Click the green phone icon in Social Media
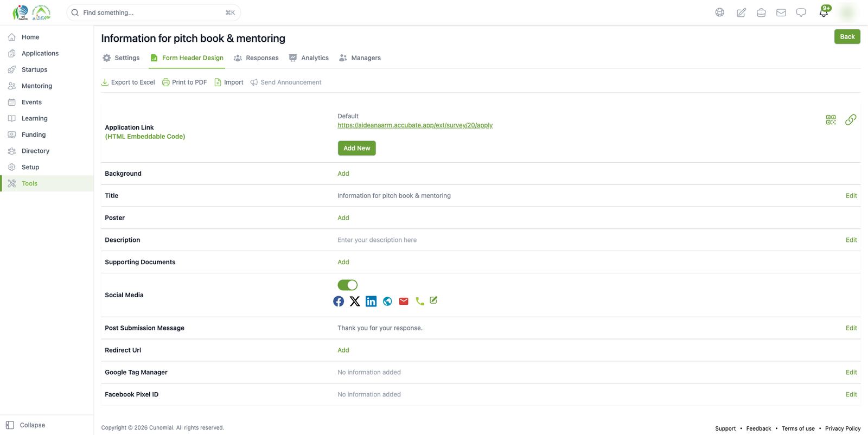 coord(420,302)
